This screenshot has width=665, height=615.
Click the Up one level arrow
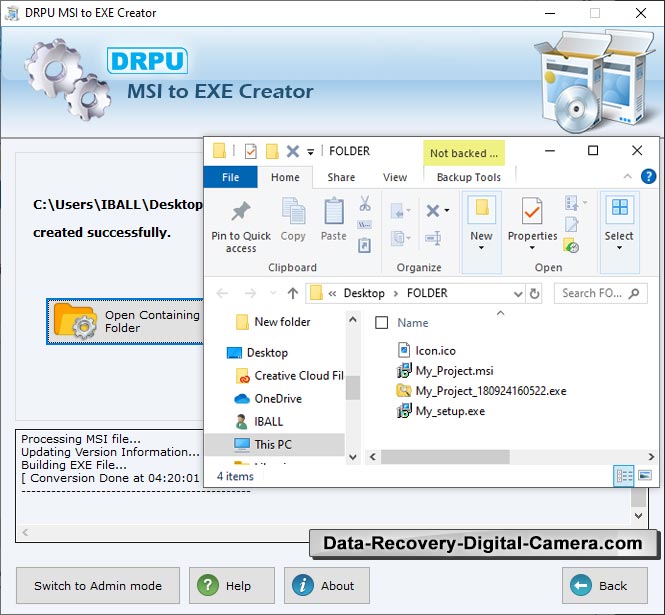click(x=293, y=293)
